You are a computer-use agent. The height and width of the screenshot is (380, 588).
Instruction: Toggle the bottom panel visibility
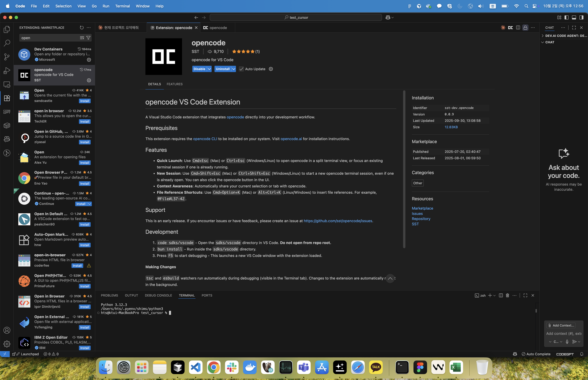click(574, 18)
